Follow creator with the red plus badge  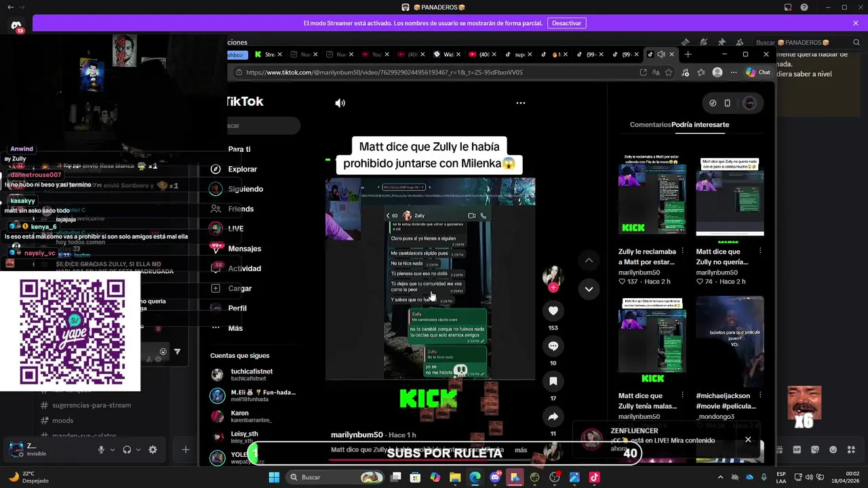coord(553,287)
